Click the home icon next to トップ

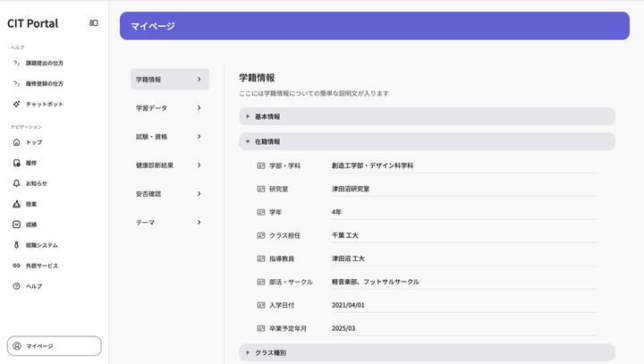coord(16,142)
